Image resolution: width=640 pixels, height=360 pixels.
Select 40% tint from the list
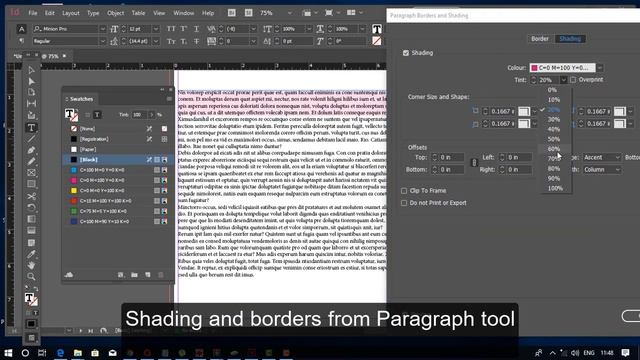553,129
